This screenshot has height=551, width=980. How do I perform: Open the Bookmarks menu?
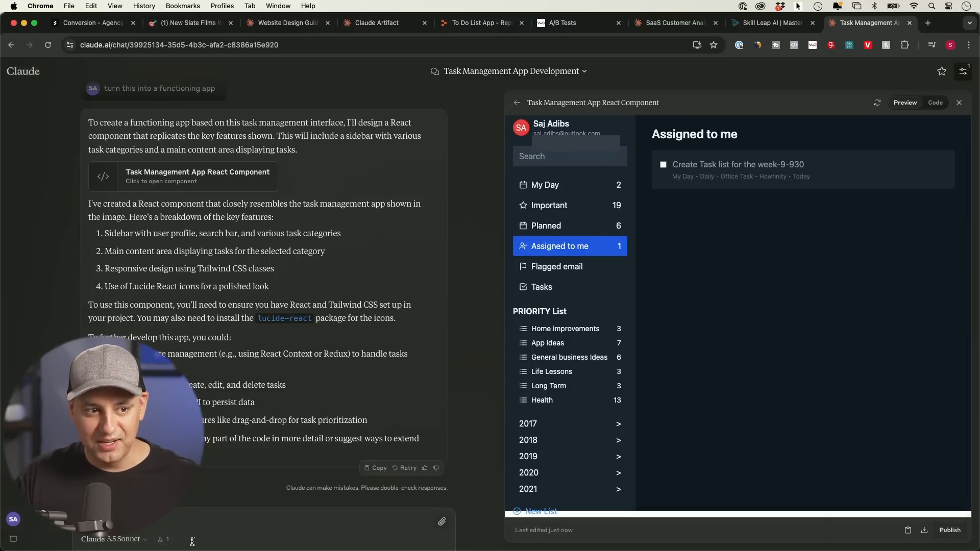tap(183, 6)
